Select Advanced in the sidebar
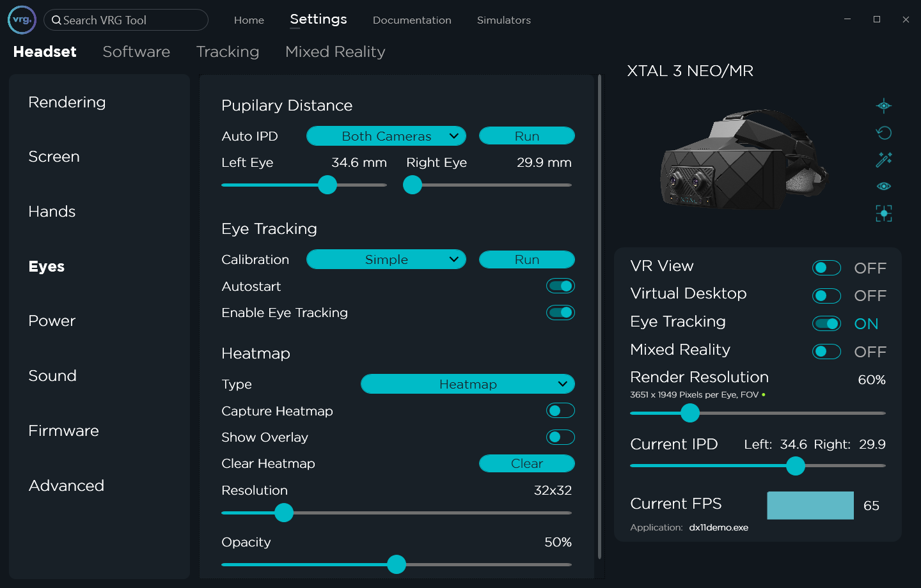Screen dimensions: 921x588 pos(66,486)
